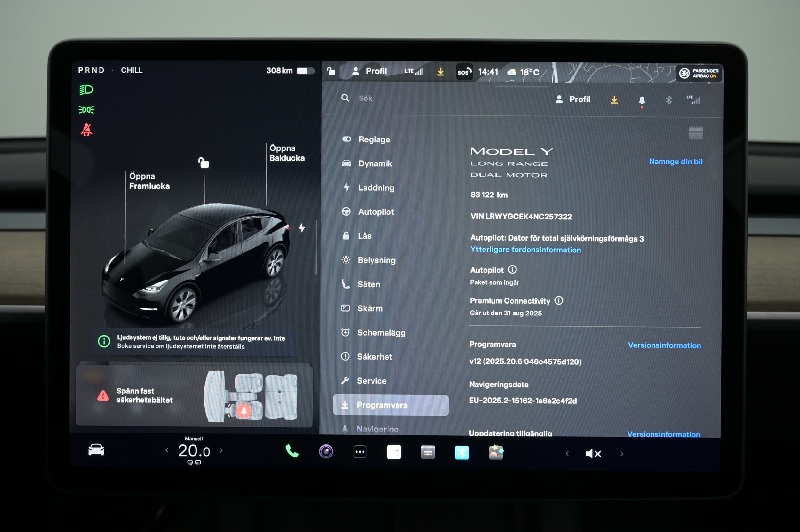This screenshot has width=800, height=532.
Task: Open Versionsinformation next to Uppdatering tillgänglig
Action: (664, 434)
